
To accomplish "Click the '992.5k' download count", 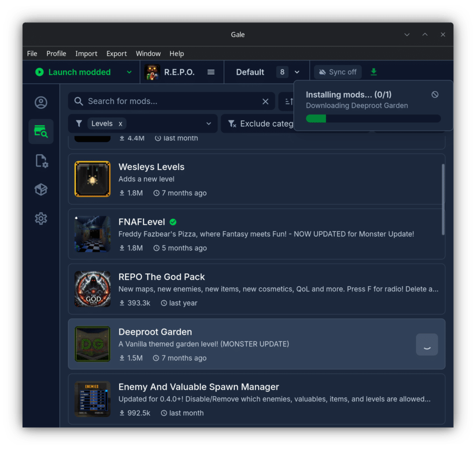I will [139, 413].
